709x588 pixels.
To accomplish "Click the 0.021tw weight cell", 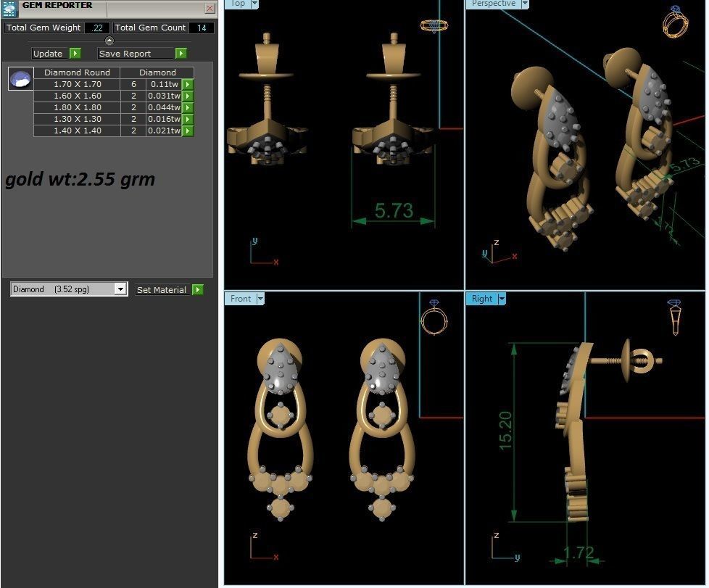I will [164, 131].
